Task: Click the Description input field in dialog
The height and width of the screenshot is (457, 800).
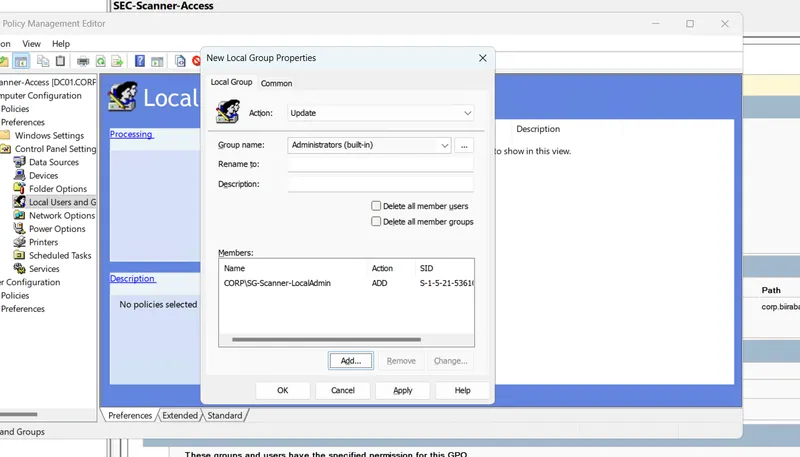Action: coord(381,184)
